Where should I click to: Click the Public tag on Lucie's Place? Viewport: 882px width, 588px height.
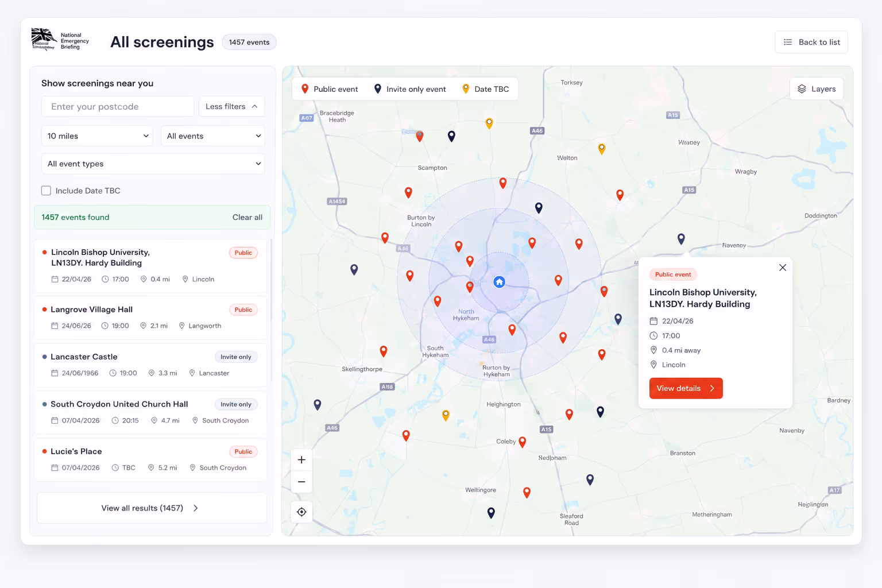243,452
